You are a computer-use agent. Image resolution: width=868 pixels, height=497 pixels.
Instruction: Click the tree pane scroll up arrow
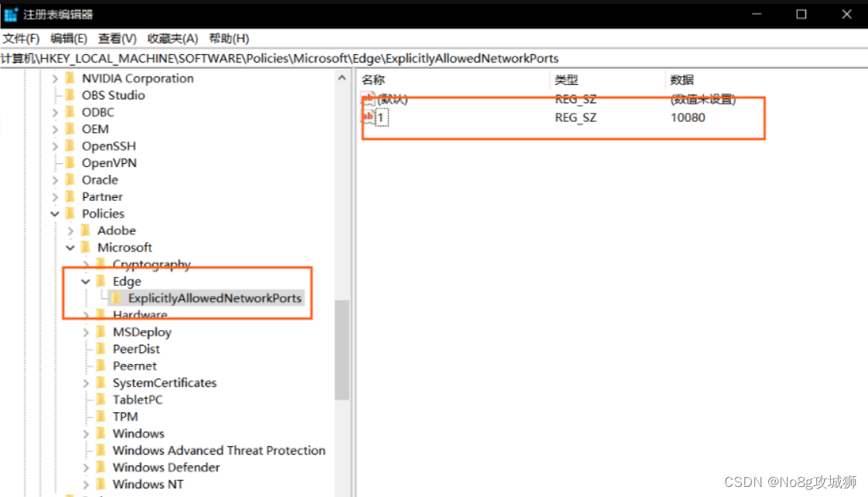[x=342, y=77]
